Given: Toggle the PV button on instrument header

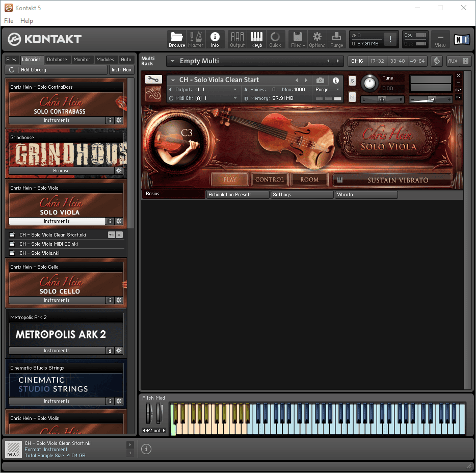Looking at the screenshot, I should (x=458, y=97).
